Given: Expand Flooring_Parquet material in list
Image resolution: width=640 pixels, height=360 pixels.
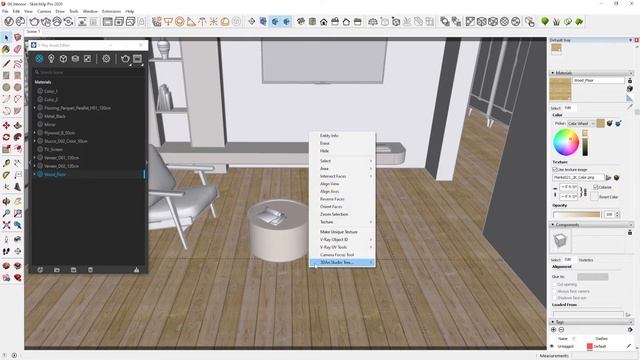Looking at the screenshot, I should click(35, 108).
